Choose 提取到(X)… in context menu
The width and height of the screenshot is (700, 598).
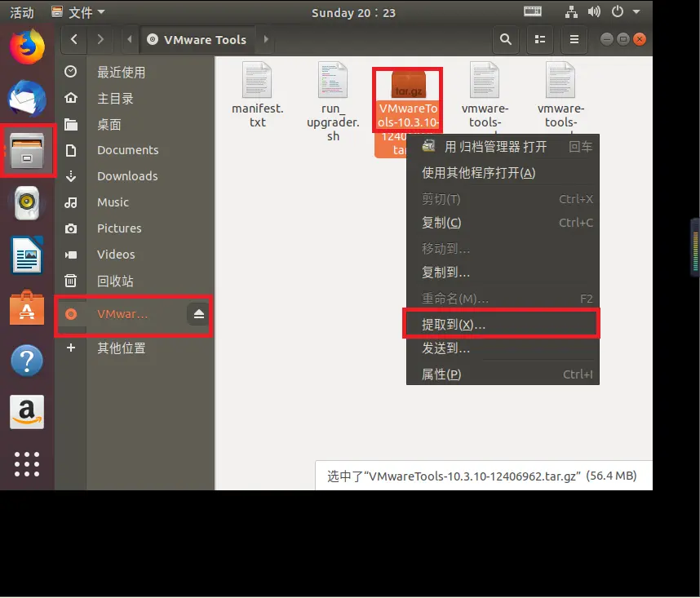click(x=503, y=325)
